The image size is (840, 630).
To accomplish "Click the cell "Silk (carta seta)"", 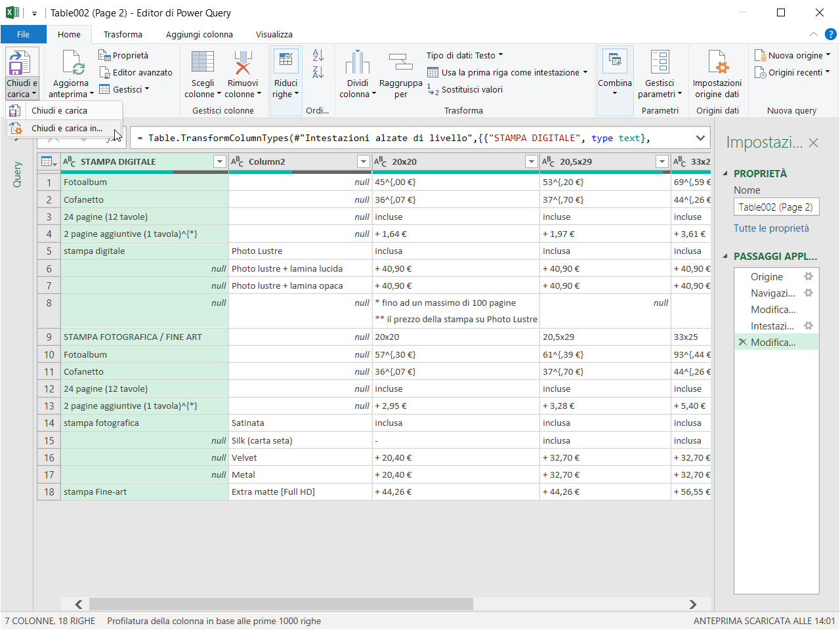I will (300, 440).
